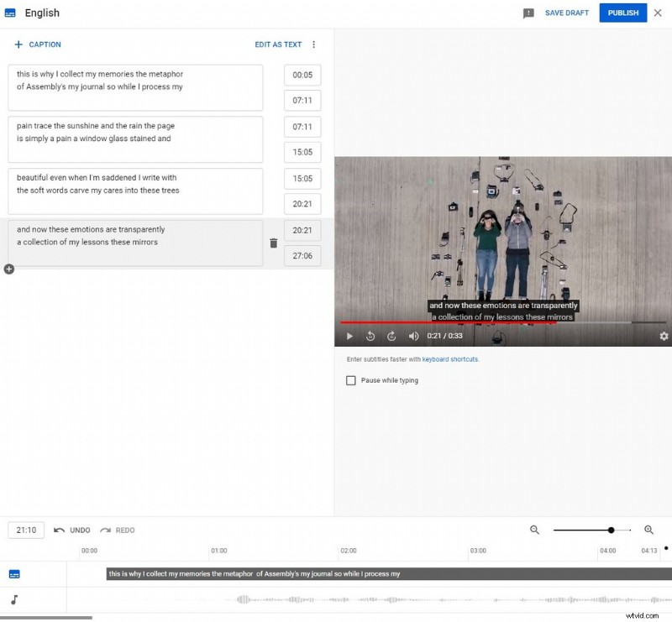This screenshot has width=672, height=622.
Task: Rewind the video 10 seconds
Action: 370,336
